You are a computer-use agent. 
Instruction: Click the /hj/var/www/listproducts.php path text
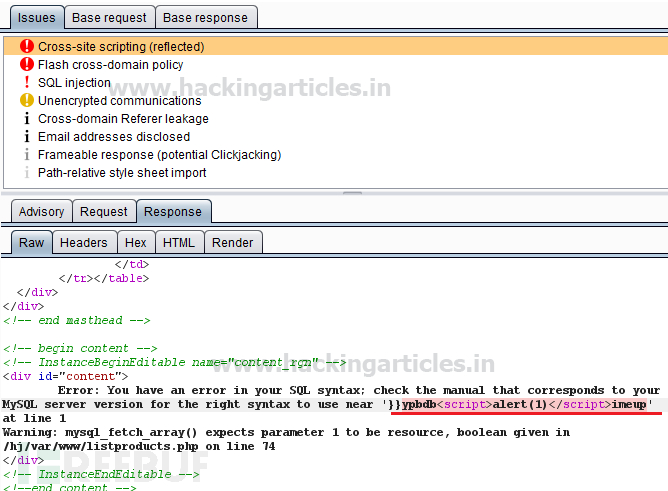(x=101, y=446)
